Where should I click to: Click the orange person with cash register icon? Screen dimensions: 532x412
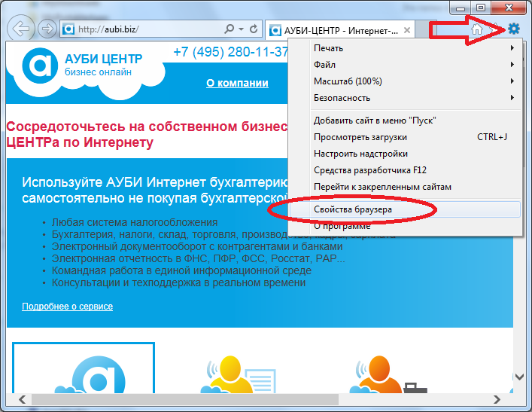tap(387, 374)
